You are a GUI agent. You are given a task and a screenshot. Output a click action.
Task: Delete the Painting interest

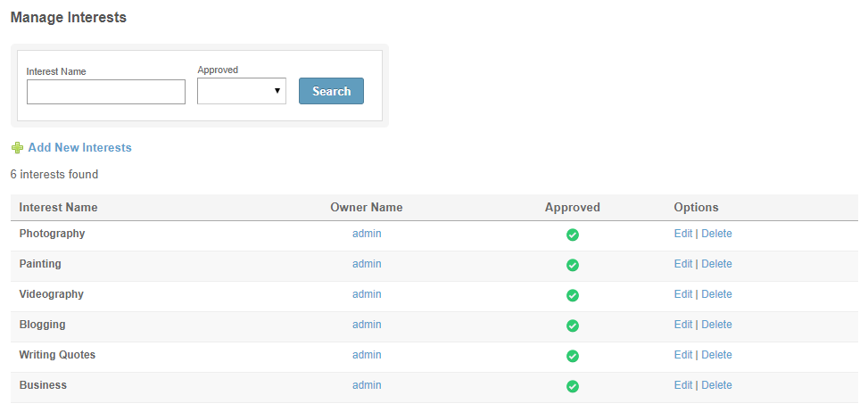pyautogui.click(x=716, y=264)
